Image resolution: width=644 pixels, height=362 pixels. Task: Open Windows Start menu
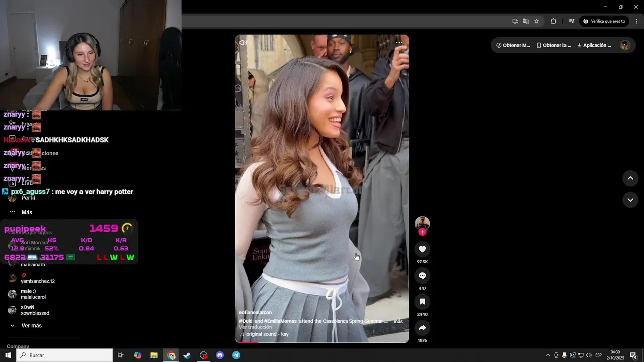point(8,355)
